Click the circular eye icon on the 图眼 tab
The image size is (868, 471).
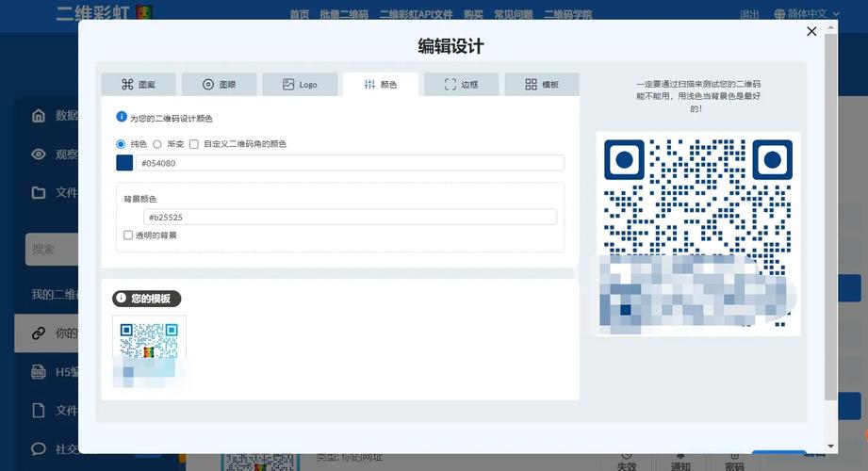click(x=208, y=84)
